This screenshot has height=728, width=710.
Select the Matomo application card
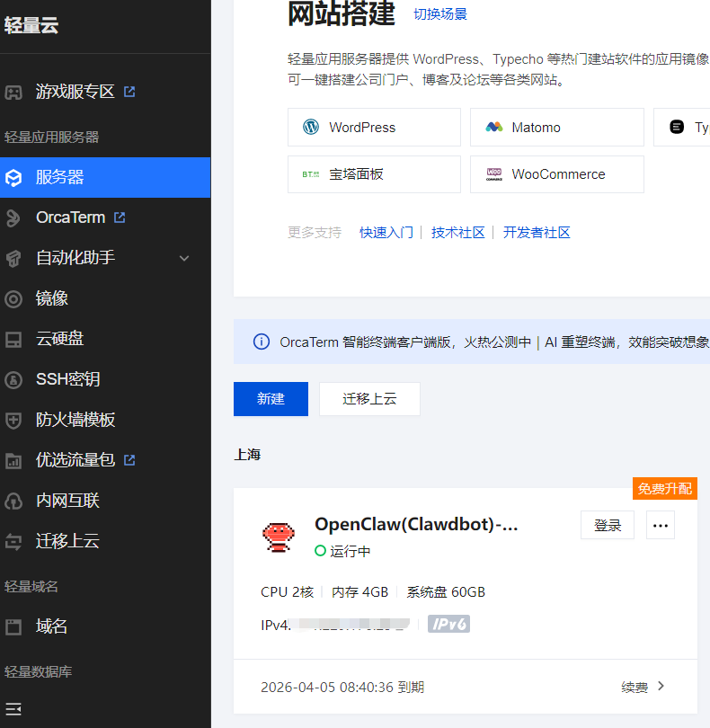pyautogui.click(x=557, y=128)
